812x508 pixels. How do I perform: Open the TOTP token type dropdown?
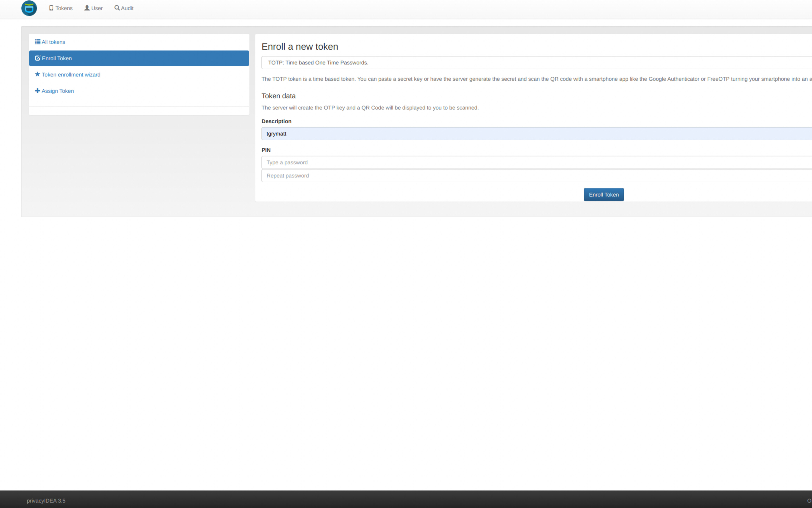click(537, 63)
